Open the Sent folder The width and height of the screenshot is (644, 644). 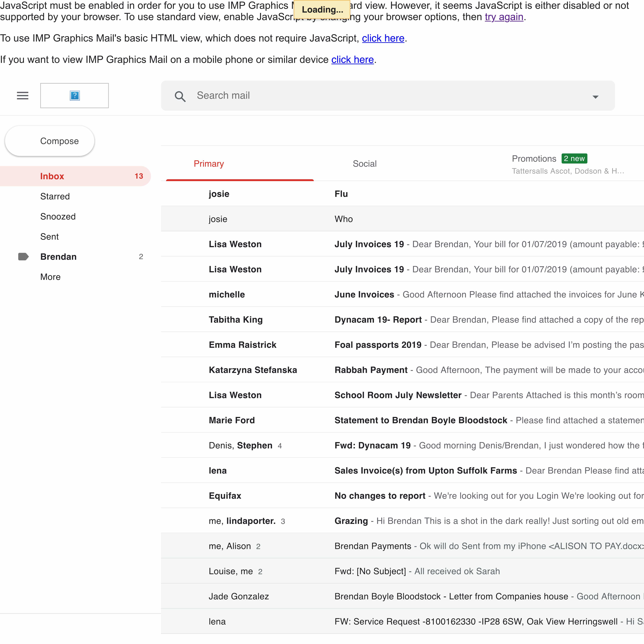49,237
